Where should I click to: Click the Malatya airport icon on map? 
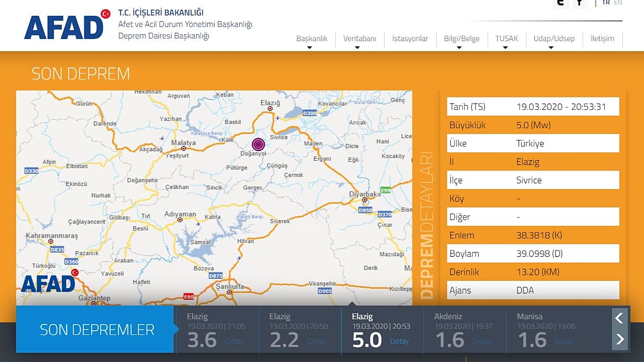coord(162,138)
